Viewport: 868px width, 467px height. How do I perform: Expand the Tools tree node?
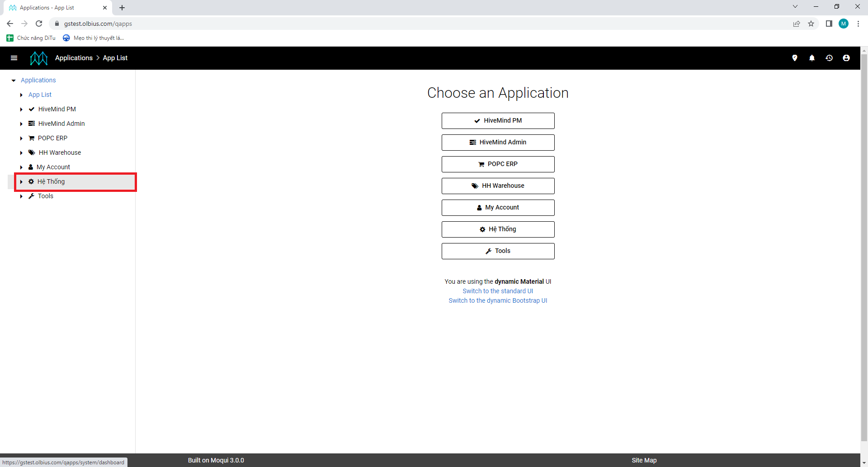point(21,196)
